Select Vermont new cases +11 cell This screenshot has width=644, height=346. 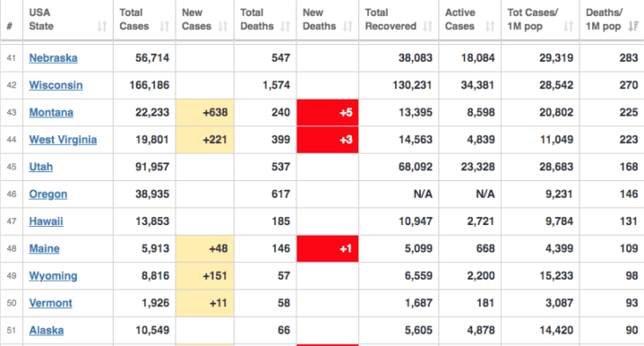pos(205,303)
